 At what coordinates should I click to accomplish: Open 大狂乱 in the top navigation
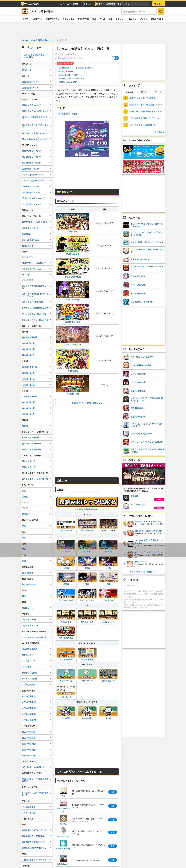(102, 19)
